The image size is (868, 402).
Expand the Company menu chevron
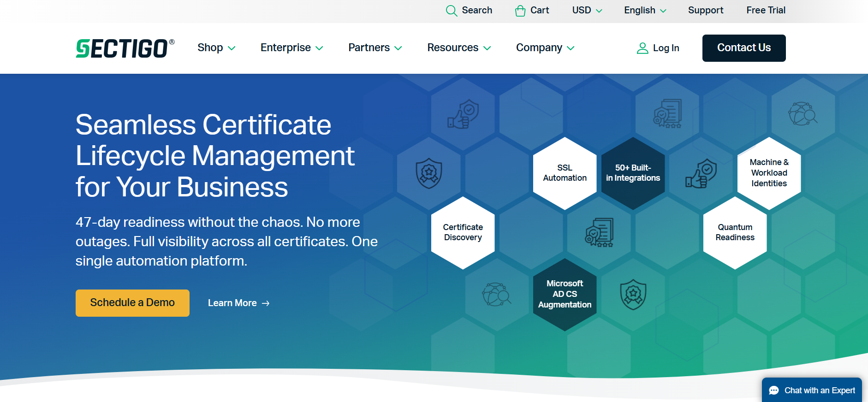pos(571,48)
